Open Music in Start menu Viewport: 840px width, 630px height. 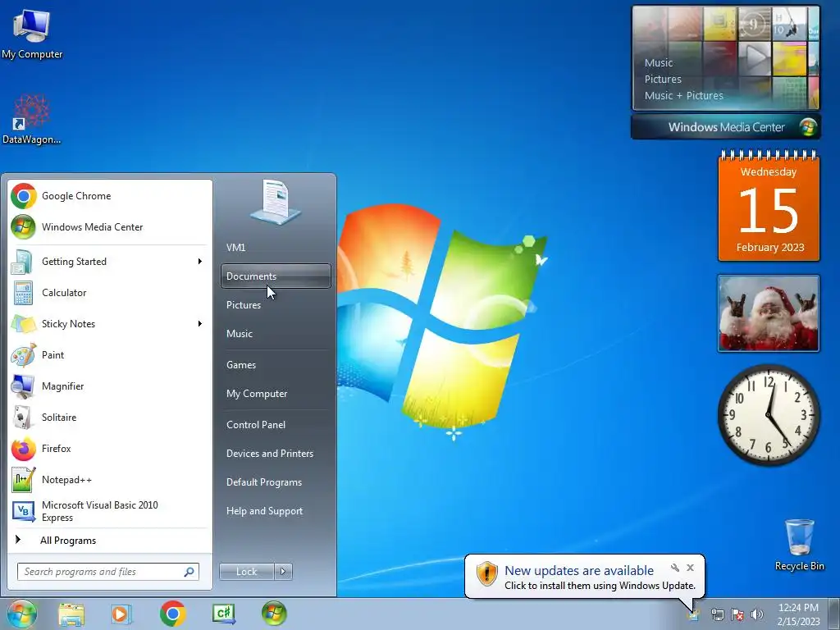[x=276, y=334]
